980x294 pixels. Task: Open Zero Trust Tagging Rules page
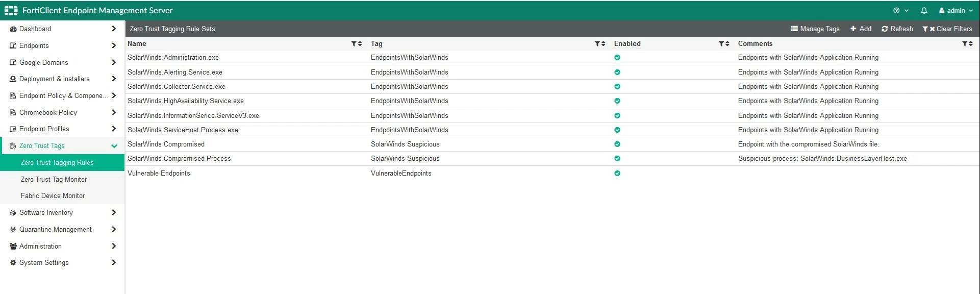pyautogui.click(x=62, y=163)
